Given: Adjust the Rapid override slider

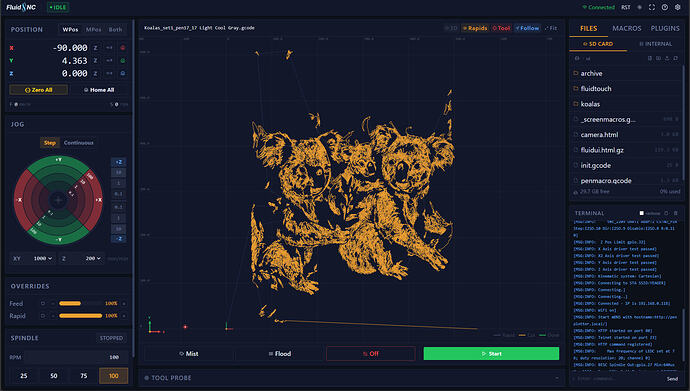Looking at the screenshot, I should coord(81,316).
